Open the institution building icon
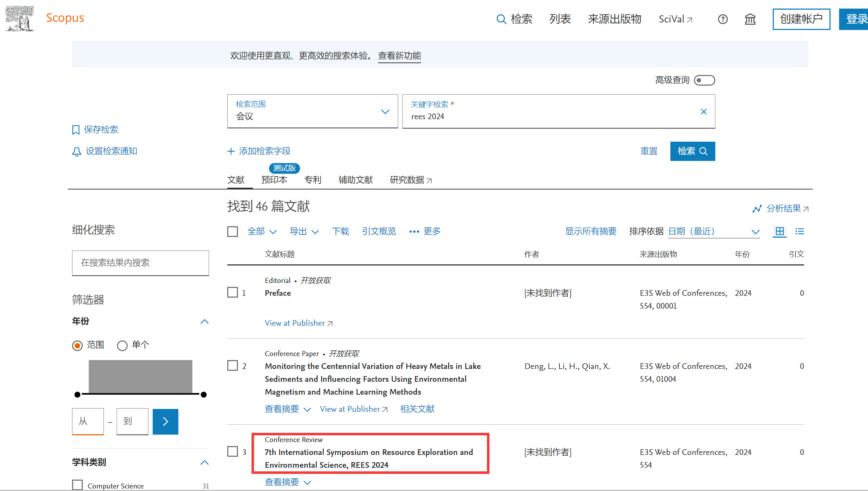The height and width of the screenshot is (491, 868). click(750, 19)
